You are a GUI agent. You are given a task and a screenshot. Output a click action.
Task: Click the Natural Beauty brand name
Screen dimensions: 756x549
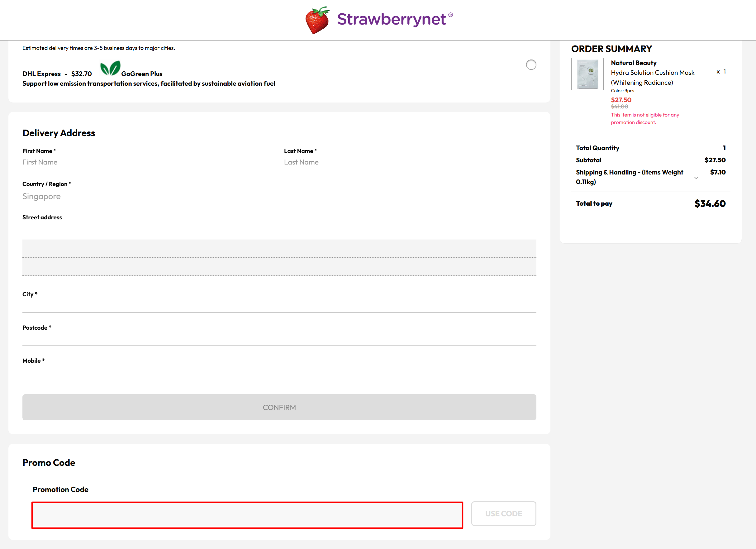(633, 63)
